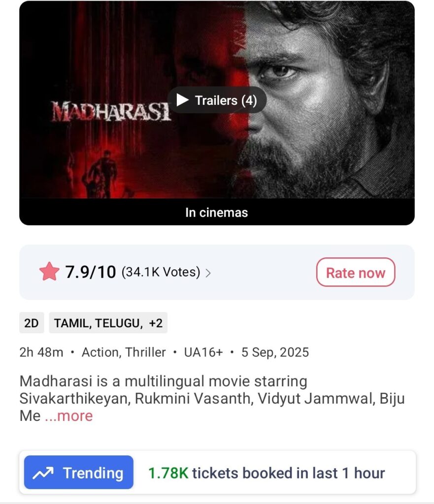
Task: Open the (34.1K Votes) reviews
Action: [161, 272]
